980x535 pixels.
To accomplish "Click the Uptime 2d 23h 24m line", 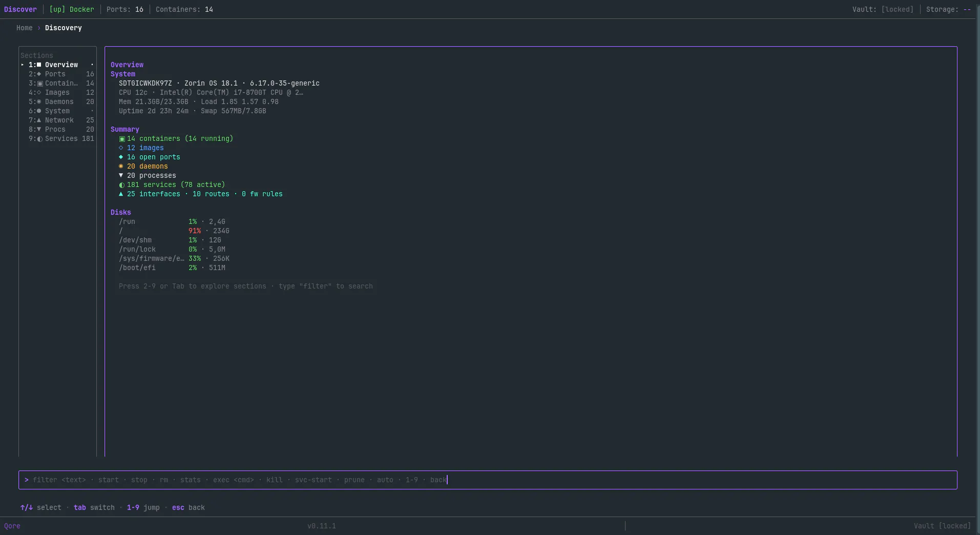I will (193, 111).
